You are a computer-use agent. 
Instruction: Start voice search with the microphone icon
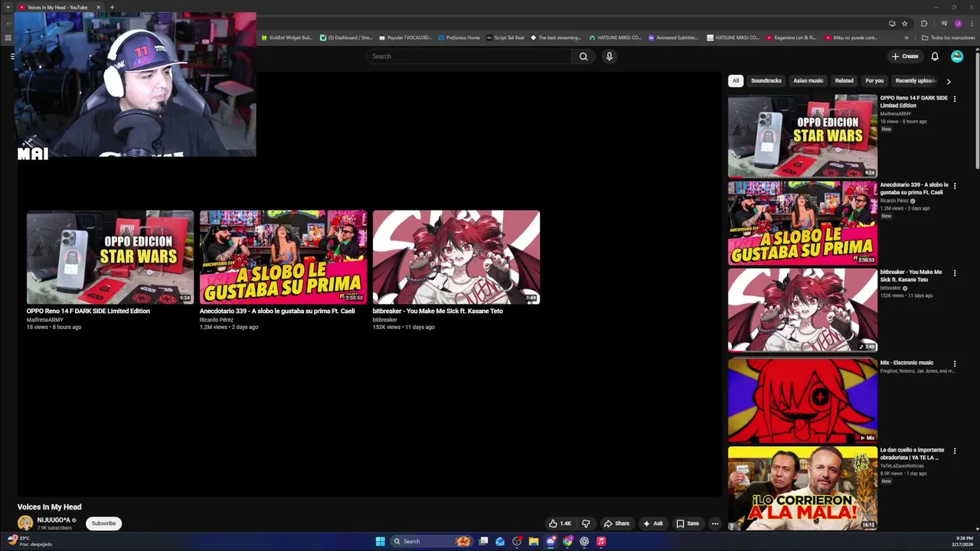pos(609,56)
